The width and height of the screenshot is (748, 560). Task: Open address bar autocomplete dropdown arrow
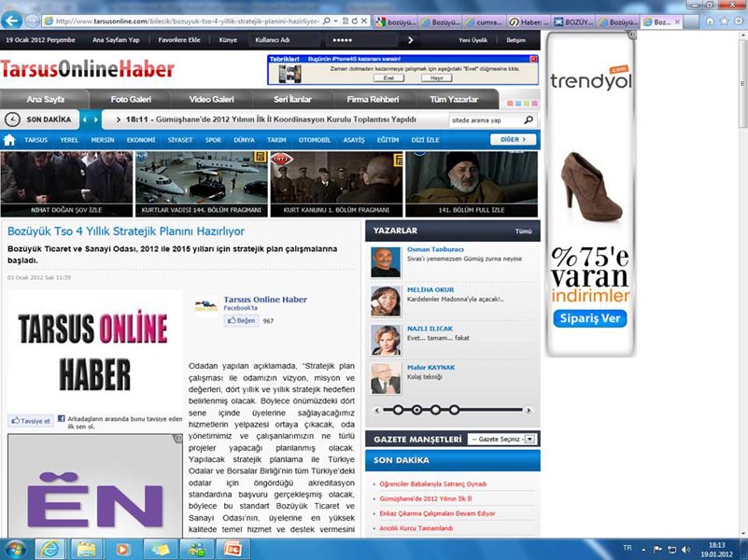[336, 21]
